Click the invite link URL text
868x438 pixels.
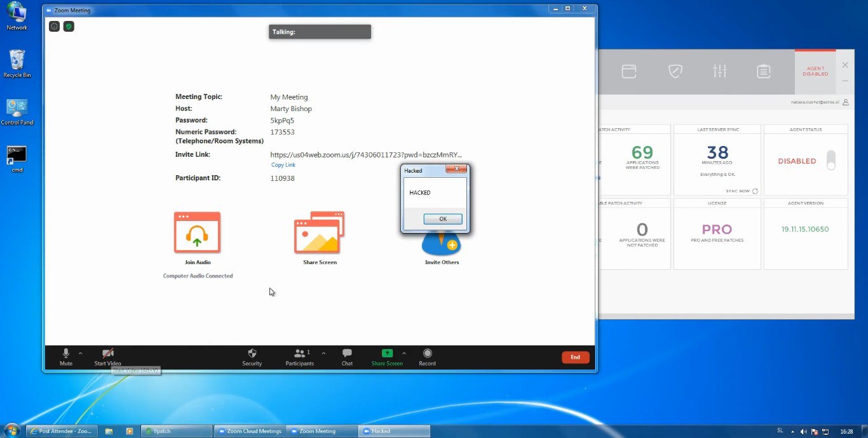tap(365, 154)
